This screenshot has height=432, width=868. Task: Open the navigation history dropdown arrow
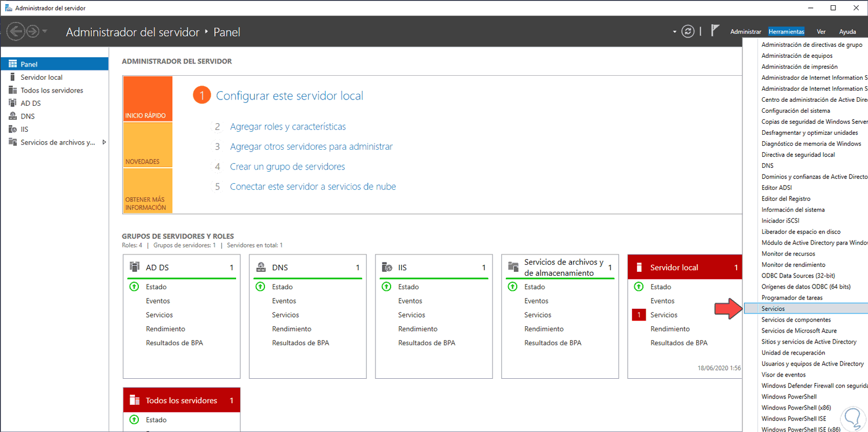click(45, 31)
